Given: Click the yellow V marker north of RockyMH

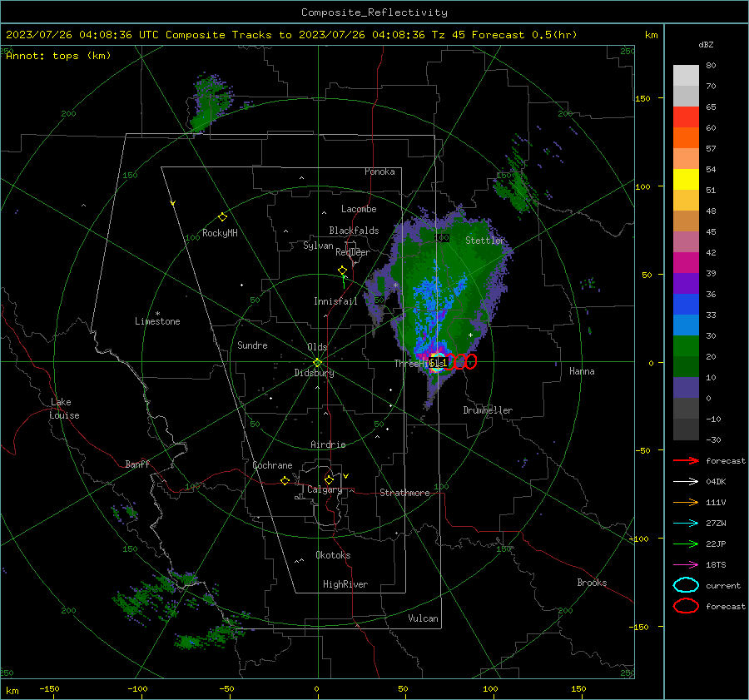Looking at the screenshot, I should tap(173, 203).
